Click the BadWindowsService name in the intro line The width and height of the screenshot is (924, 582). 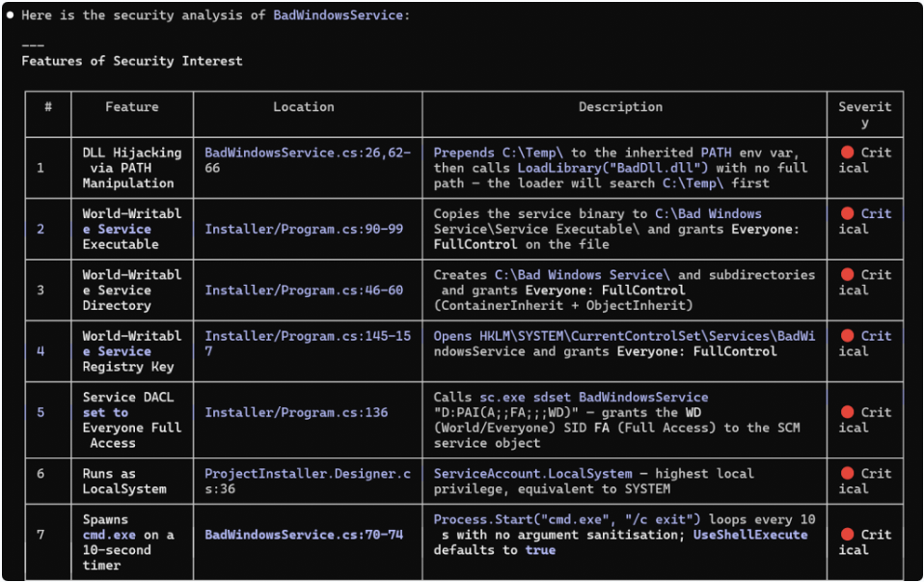click(x=340, y=15)
